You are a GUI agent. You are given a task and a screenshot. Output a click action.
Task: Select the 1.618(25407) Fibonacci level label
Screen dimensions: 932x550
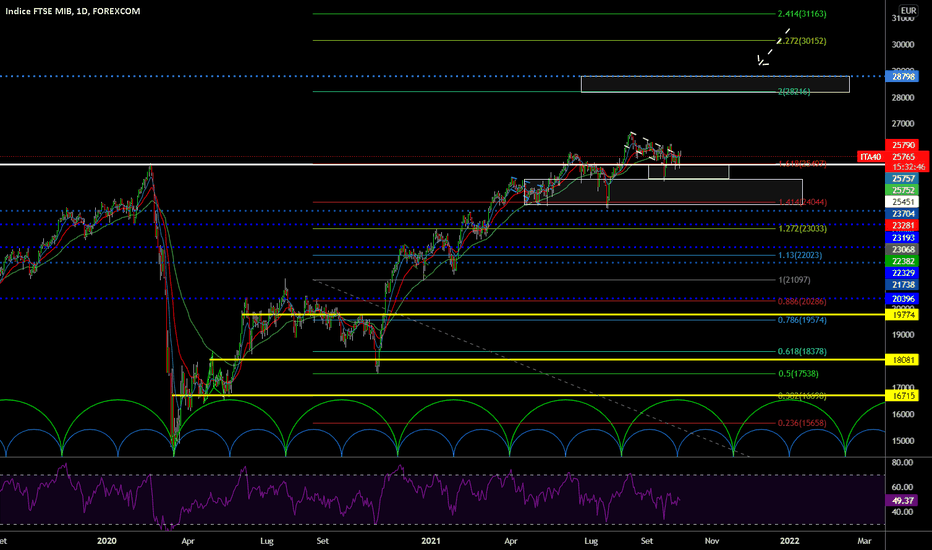[x=802, y=164]
